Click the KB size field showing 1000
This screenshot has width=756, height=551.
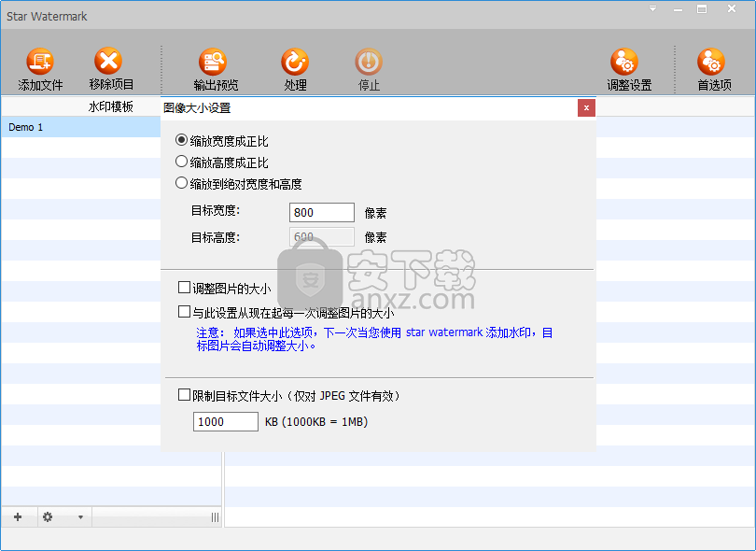(226, 422)
